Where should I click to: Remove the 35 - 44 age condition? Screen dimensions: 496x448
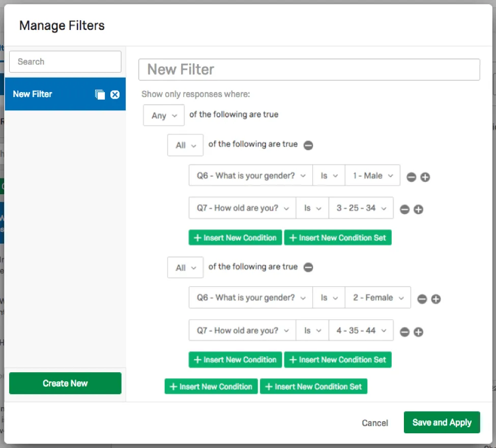click(x=404, y=332)
